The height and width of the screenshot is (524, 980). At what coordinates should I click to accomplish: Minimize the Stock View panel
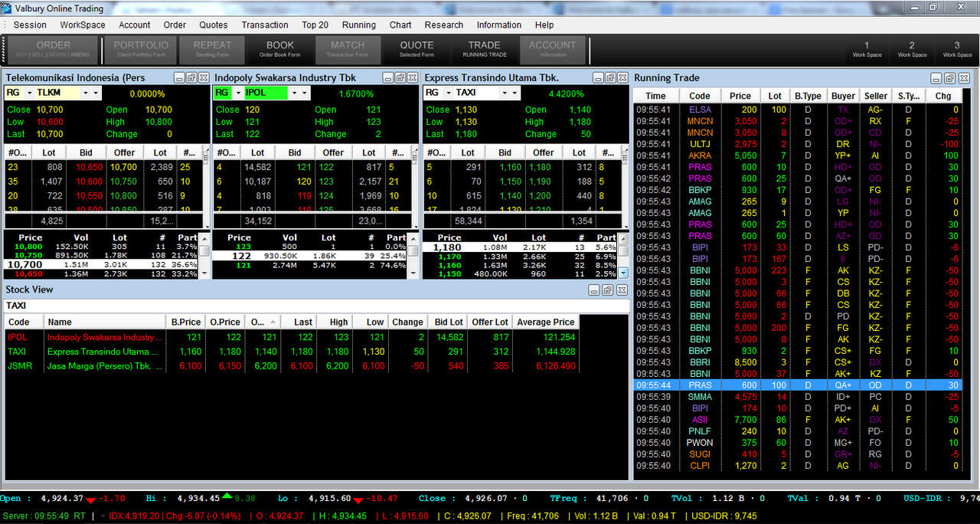point(594,290)
